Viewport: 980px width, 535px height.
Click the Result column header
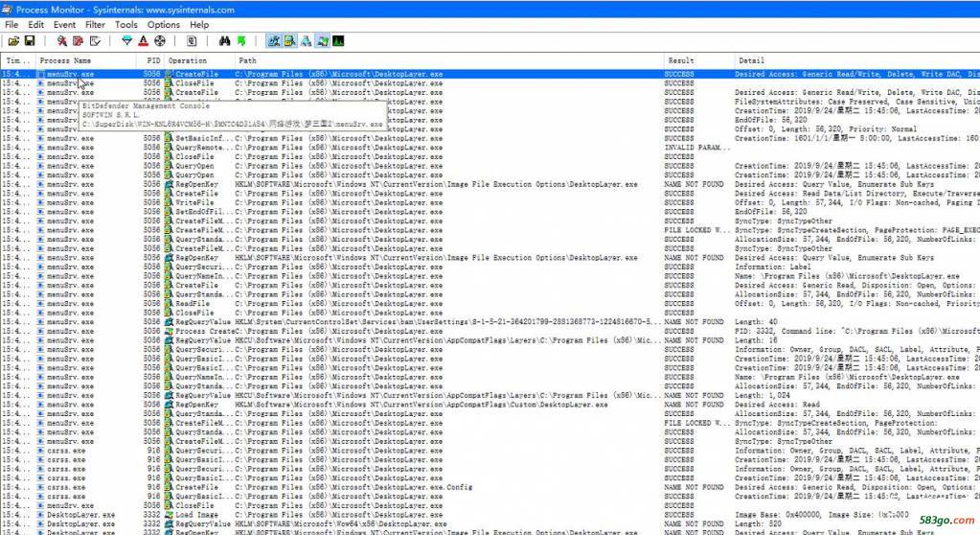point(698,60)
